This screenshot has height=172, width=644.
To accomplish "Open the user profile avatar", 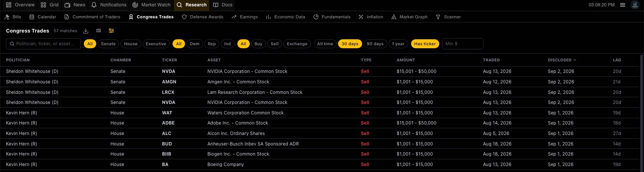I will click(x=635, y=5).
